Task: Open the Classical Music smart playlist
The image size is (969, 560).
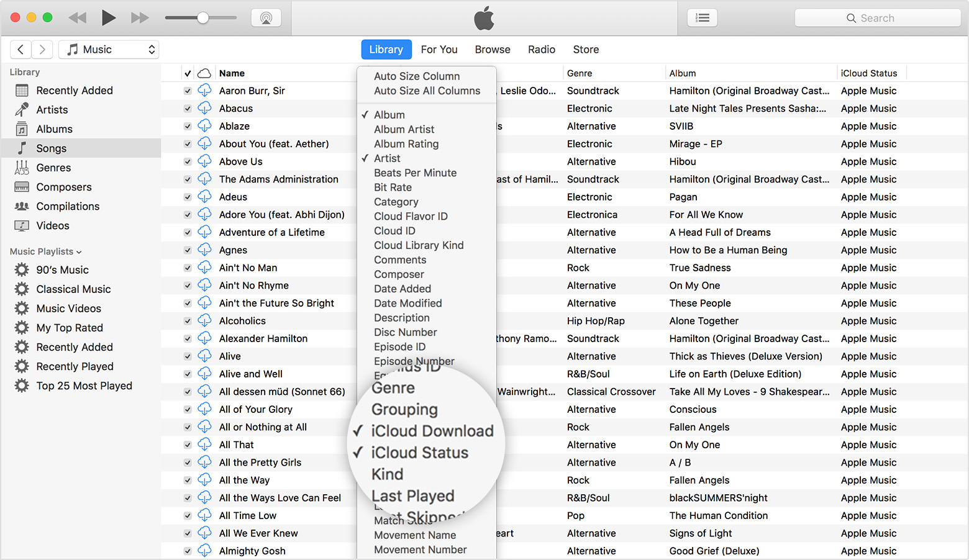Action: point(81,289)
